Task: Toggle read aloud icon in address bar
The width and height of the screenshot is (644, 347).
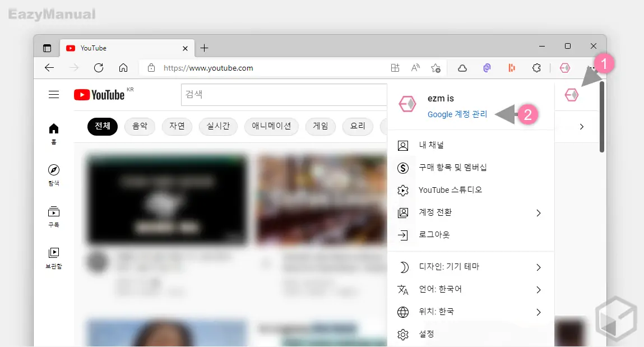Action: click(x=416, y=68)
